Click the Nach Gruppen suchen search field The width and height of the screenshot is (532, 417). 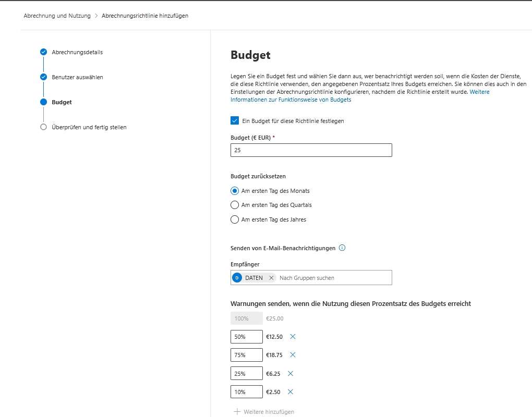coord(334,278)
